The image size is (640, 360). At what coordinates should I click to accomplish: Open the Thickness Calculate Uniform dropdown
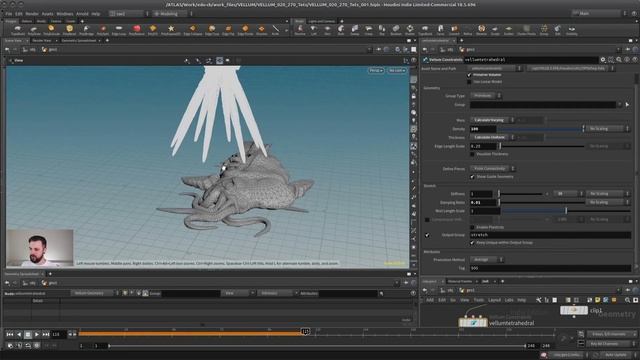point(492,137)
